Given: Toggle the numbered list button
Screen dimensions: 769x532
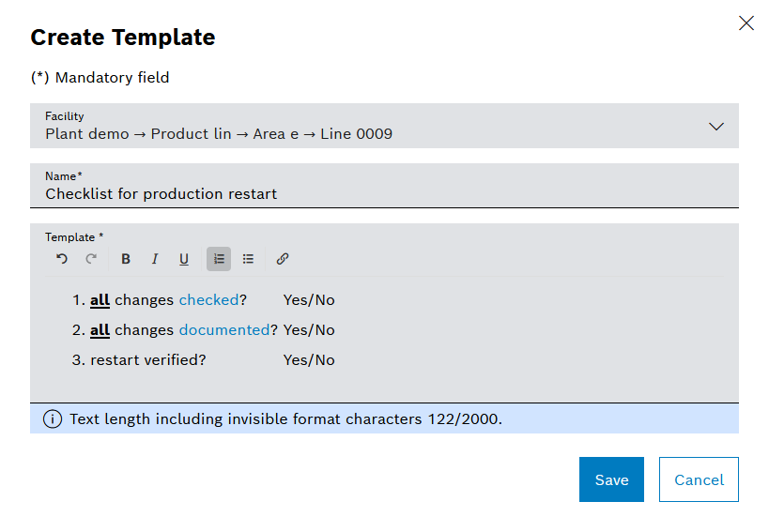Looking at the screenshot, I should 219,259.
